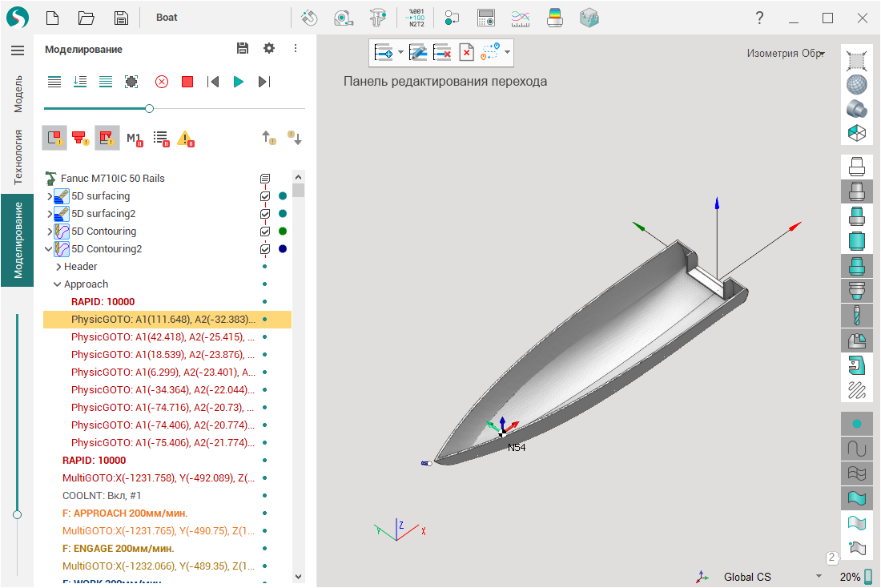Click the simulation speed slider handle
This screenshot has width=881, height=588.
(149, 108)
